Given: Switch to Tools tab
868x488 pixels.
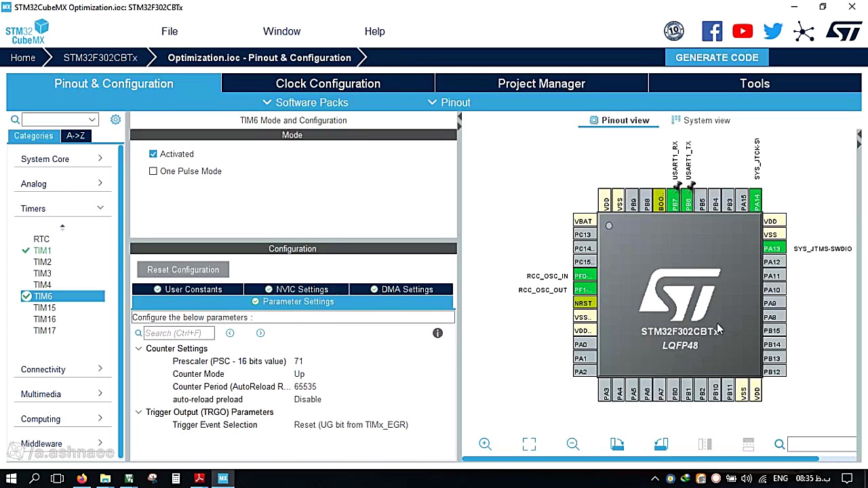Looking at the screenshot, I should click(x=755, y=83).
